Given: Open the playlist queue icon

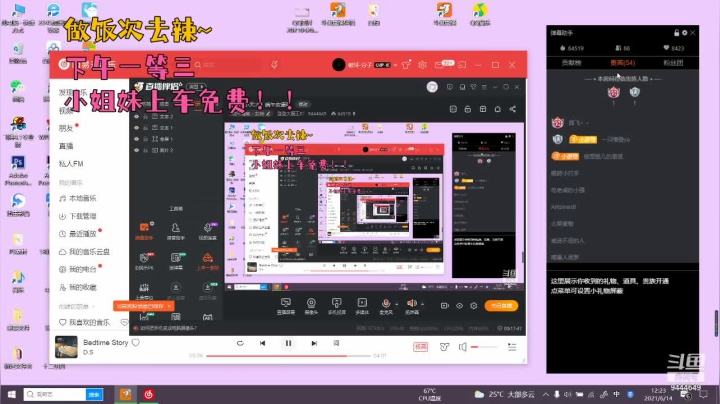Looking at the screenshot, I should (512, 347).
